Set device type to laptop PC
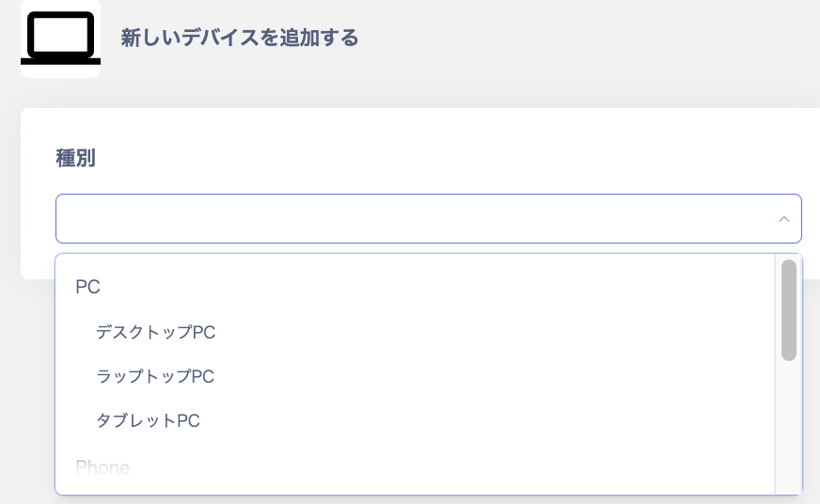 point(155,376)
